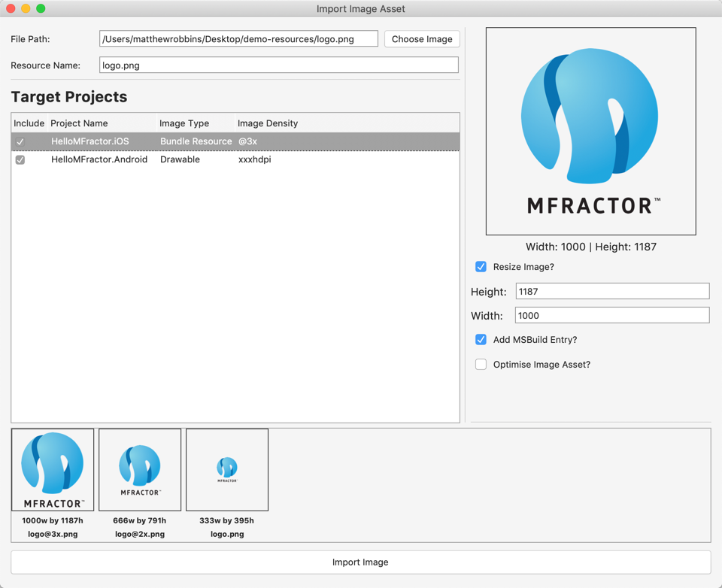Toggle include checkbox for HelloMFractor.Android
The height and width of the screenshot is (588, 722).
[x=20, y=159]
